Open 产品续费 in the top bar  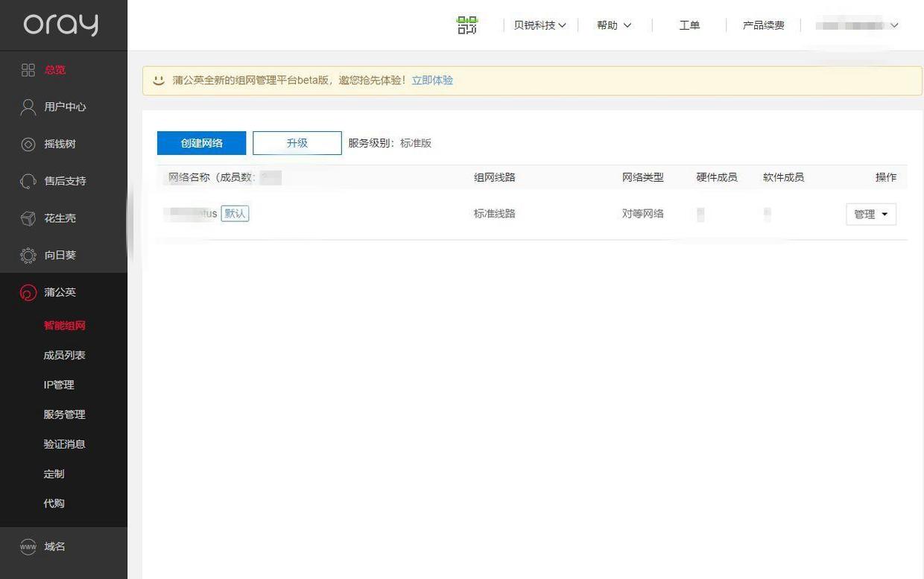click(x=764, y=25)
